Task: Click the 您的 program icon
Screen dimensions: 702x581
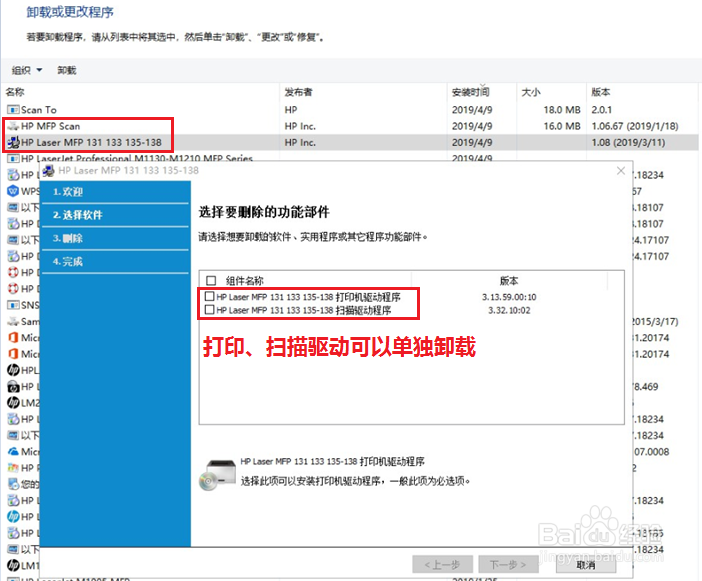Action: [x=13, y=484]
